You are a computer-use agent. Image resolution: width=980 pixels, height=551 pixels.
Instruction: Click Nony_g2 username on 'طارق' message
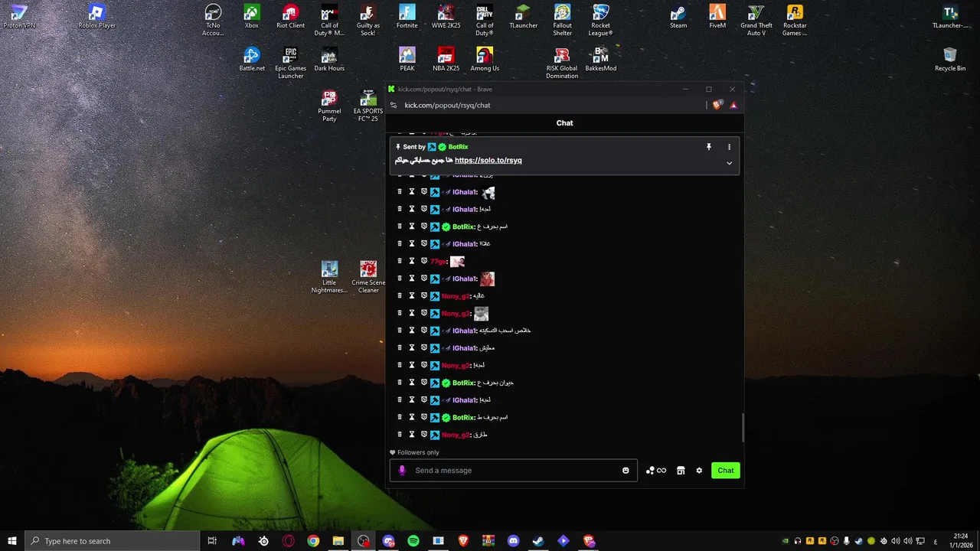456,435
